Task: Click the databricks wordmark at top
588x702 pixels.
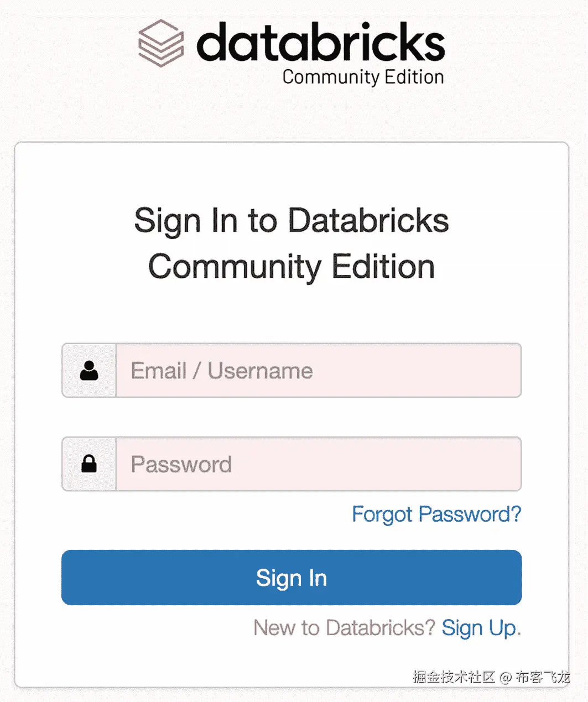Action: point(320,43)
